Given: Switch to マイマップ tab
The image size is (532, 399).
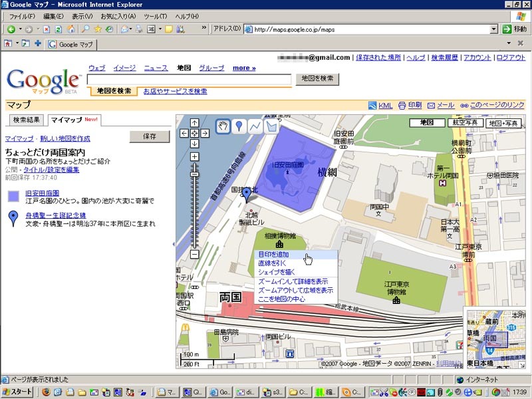Looking at the screenshot, I should click(x=74, y=120).
